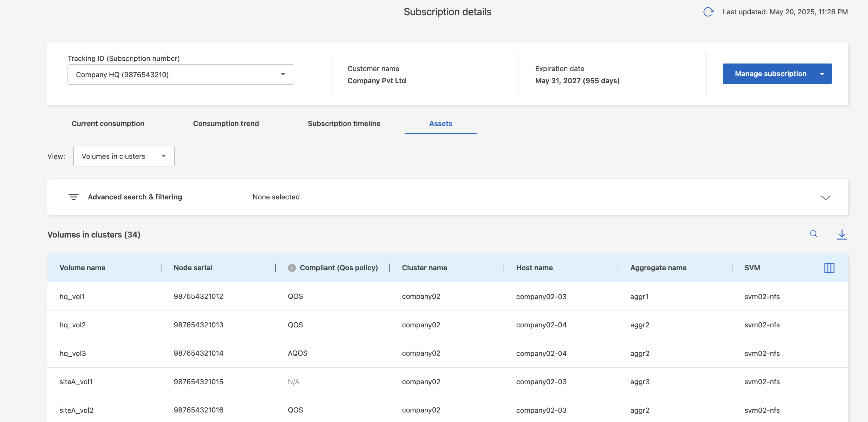Image resolution: width=868 pixels, height=422 pixels.
Task: Select the Assets tab
Action: click(441, 124)
